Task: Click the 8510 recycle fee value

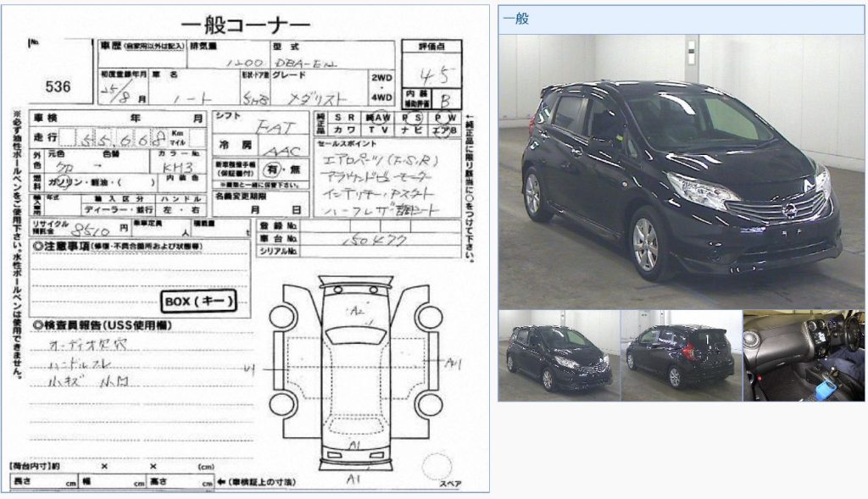Action: (92, 229)
